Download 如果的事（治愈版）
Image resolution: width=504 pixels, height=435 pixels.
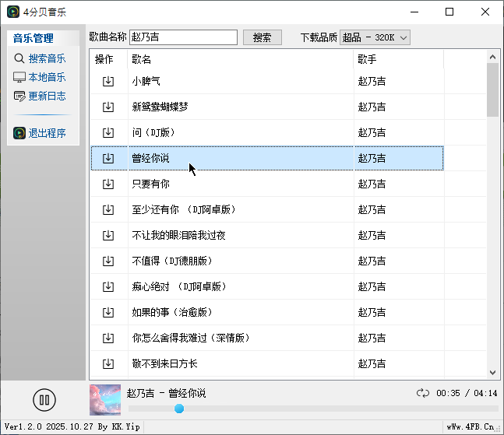108,312
